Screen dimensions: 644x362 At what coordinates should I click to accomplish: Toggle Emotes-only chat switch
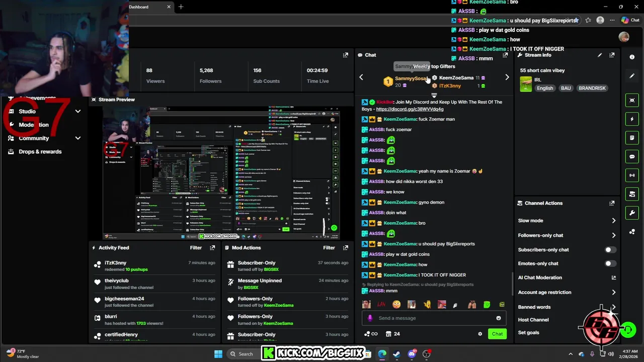point(610,263)
